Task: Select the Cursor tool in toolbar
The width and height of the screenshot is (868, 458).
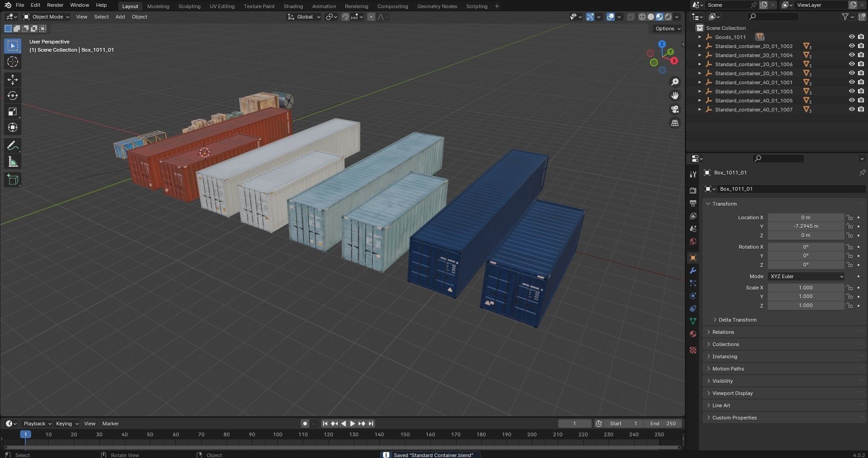Action: [x=13, y=62]
